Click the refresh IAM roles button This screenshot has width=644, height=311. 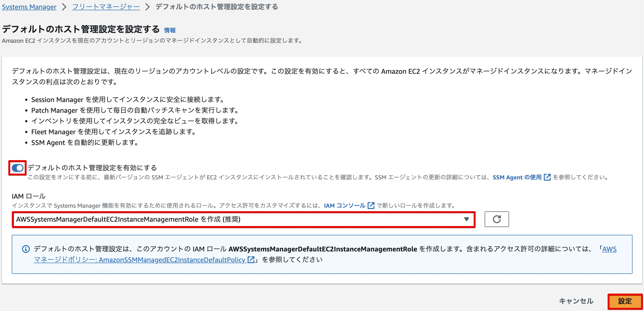pos(496,219)
